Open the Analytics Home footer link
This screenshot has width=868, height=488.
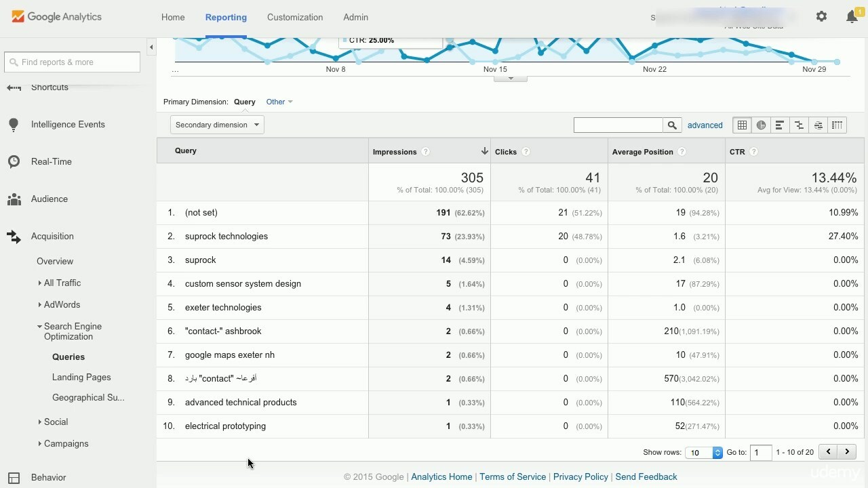tap(441, 477)
